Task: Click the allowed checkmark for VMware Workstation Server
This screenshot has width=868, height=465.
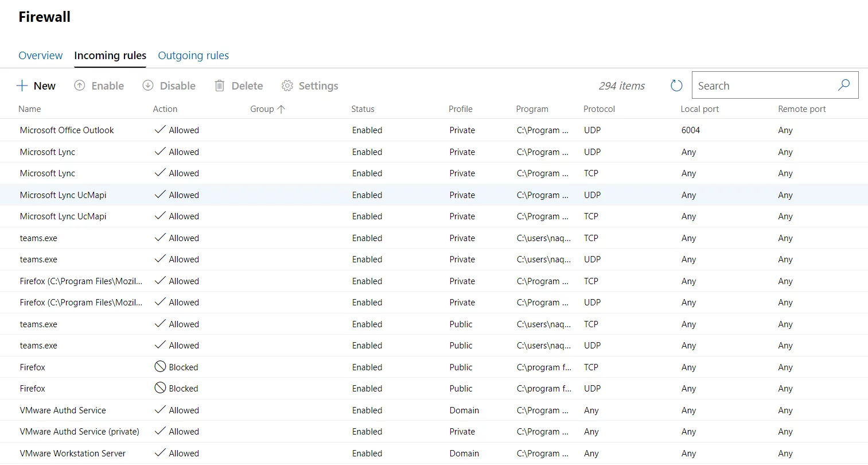Action: (160, 453)
